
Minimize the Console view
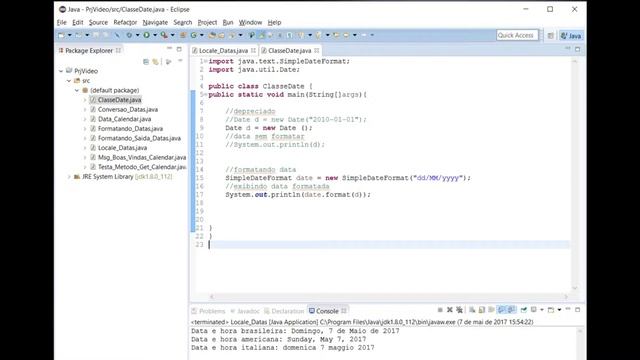pyautogui.click(x=568, y=309)
